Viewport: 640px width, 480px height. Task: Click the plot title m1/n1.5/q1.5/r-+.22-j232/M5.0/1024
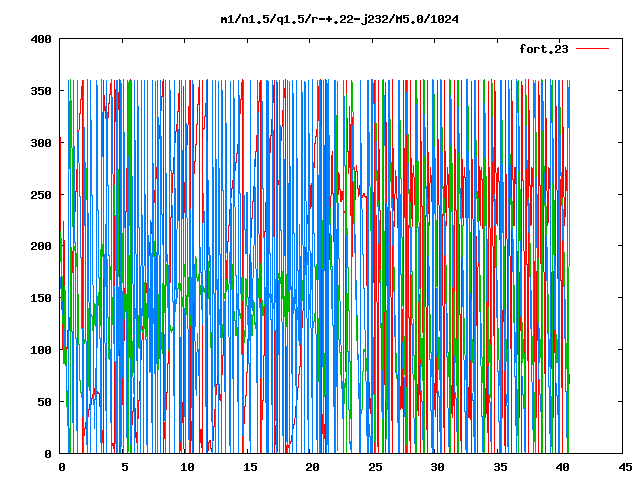pyautogui.click(x=339, y=19)
